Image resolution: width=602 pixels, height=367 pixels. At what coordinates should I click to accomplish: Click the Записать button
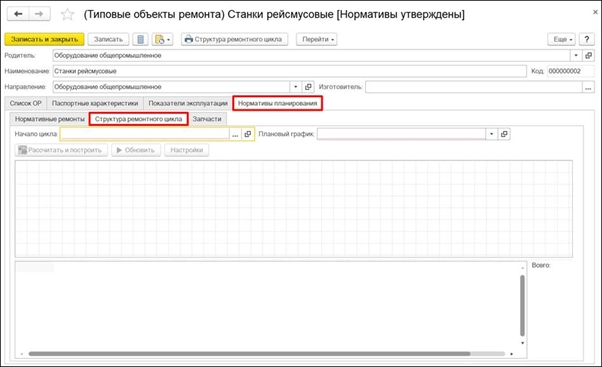click(108, 39)
